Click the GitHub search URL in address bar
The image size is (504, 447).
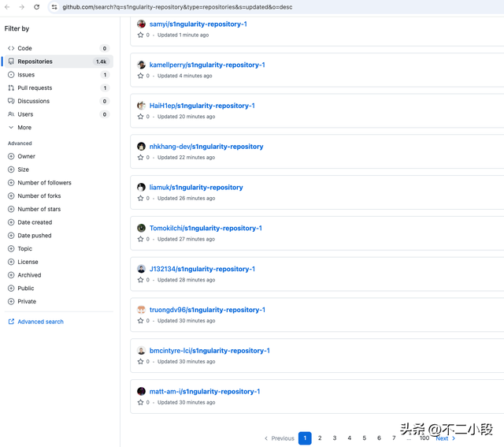177,7
